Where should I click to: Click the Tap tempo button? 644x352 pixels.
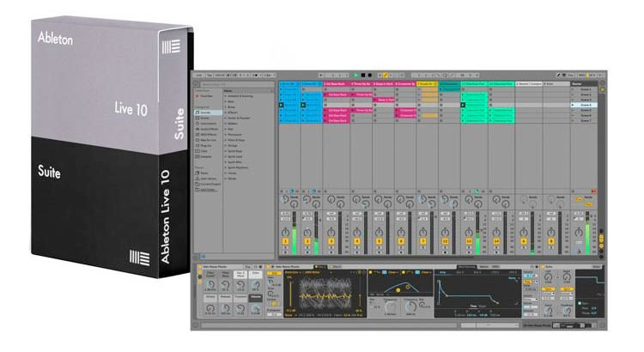(209, 76)
